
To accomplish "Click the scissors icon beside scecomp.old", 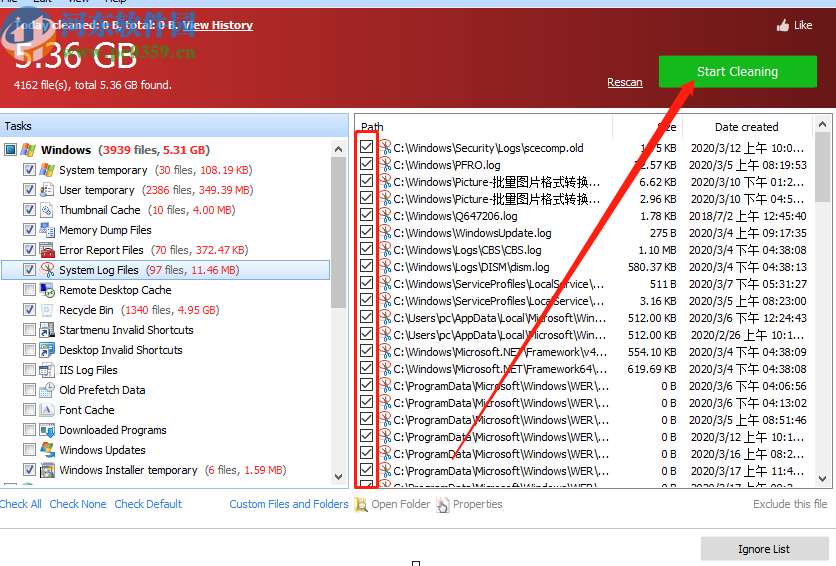I will tap(385, 147).
